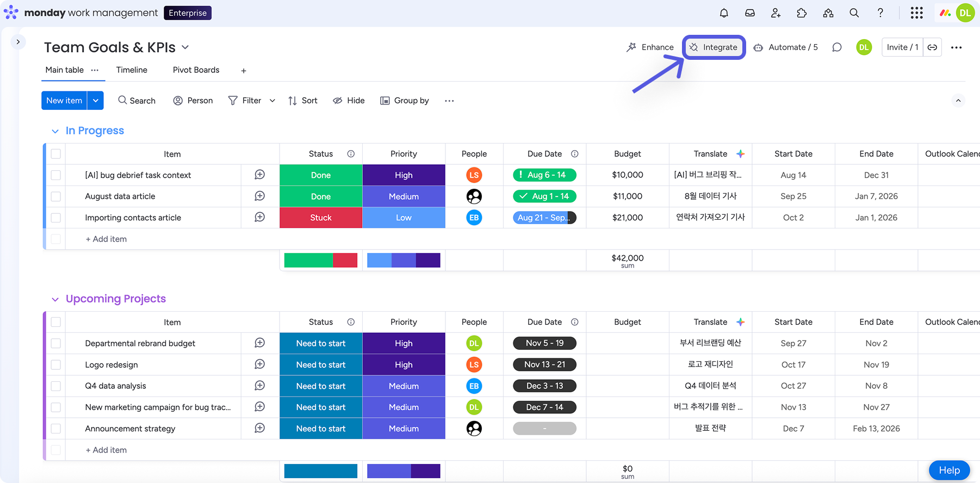Open the notifications bell
Image resolution: width=980 pixels, height=483 pixels.
pos(724,13)
